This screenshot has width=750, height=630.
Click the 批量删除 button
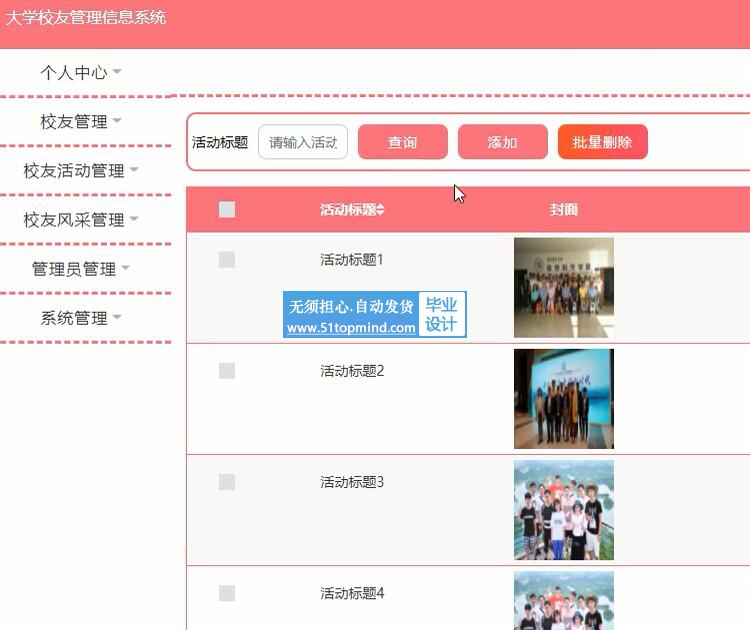pos(603,142)
